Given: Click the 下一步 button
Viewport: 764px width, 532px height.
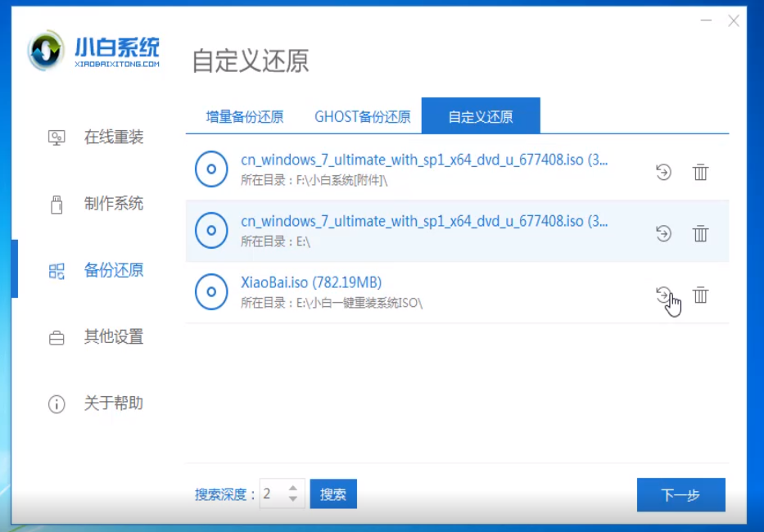Looking at the screenshot, I should [x=680, y=495].
